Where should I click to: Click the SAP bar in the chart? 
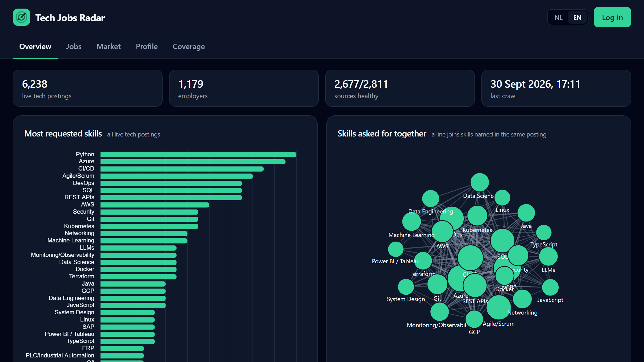pyautogui.click(x=127, y=327)
